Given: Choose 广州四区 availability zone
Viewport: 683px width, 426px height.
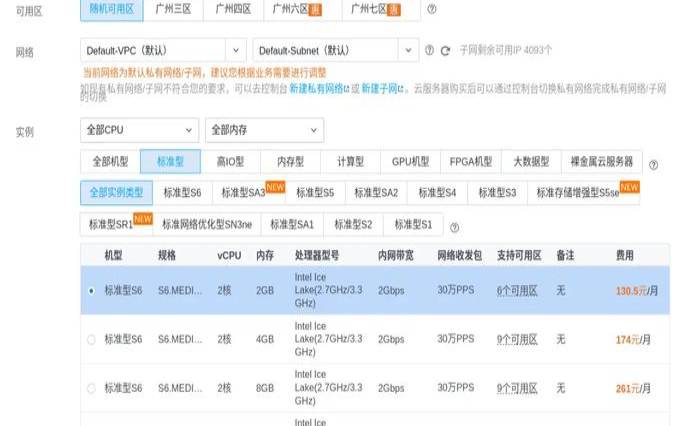Looking at the screenshot, I should click(233, 9).
